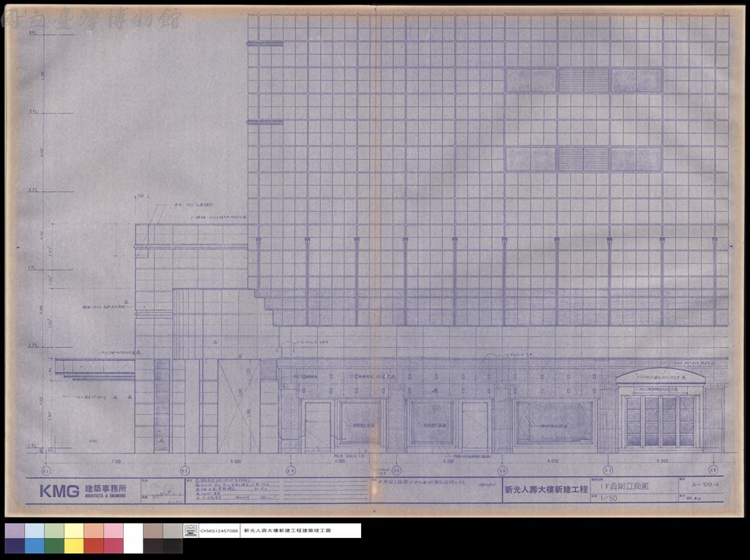The height and width of the screenshot is (560, 750).
Task: Pick the red swatch in color bar
Action: [94, 545]
